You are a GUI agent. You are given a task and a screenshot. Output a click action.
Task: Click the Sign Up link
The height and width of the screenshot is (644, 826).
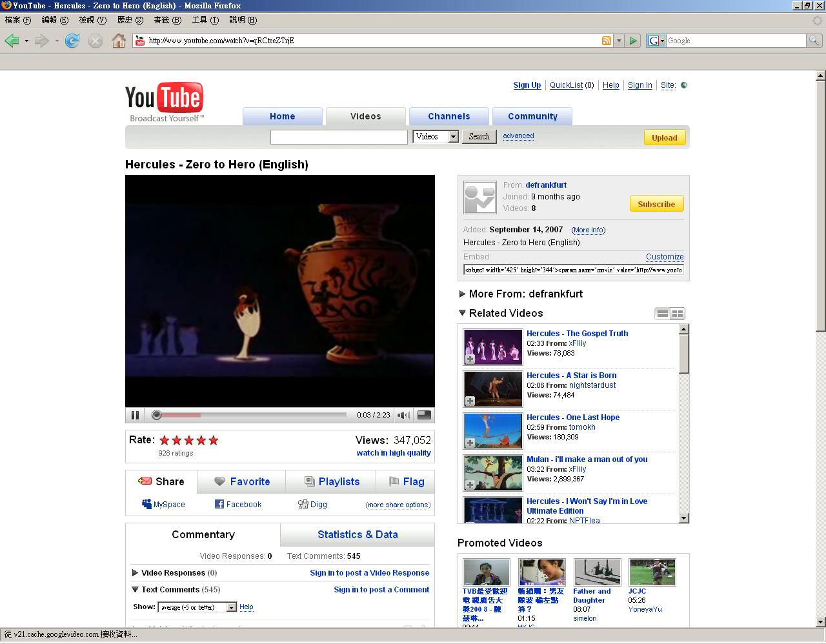tap(527, 85)
